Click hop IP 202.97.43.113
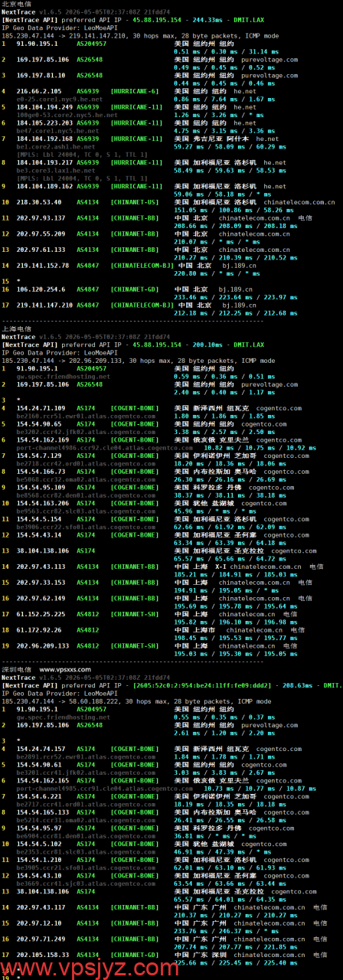The width and height of the screenshot is (343, 980). (40, 567)
